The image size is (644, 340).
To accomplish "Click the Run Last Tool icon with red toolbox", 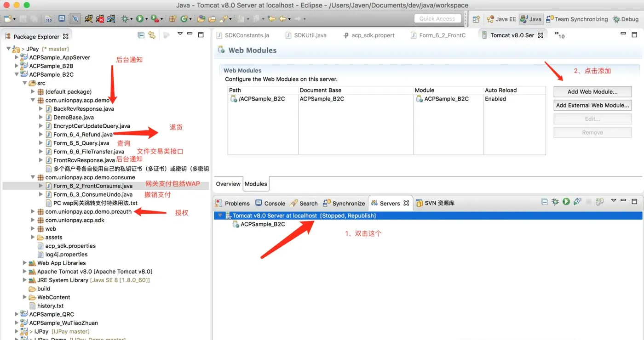I will tap(155, 19).
